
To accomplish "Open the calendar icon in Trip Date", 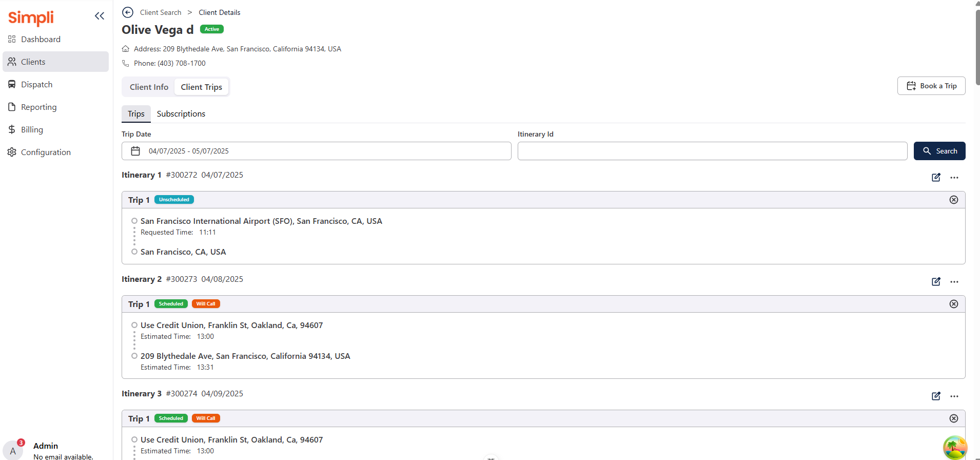I will click(x=135, y=151).
